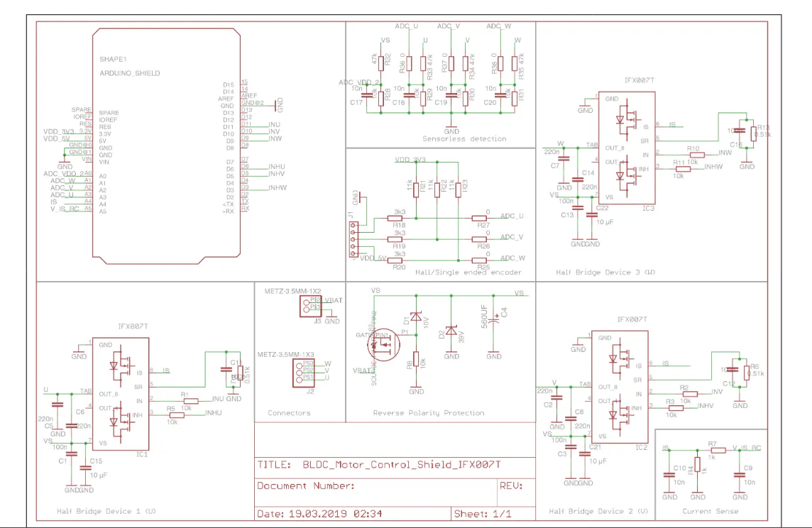The width and height of the screenshot is (812, 528).
Task: Click the R26 zero-ohm resistor symbol
Action: [x=480, y=240]
